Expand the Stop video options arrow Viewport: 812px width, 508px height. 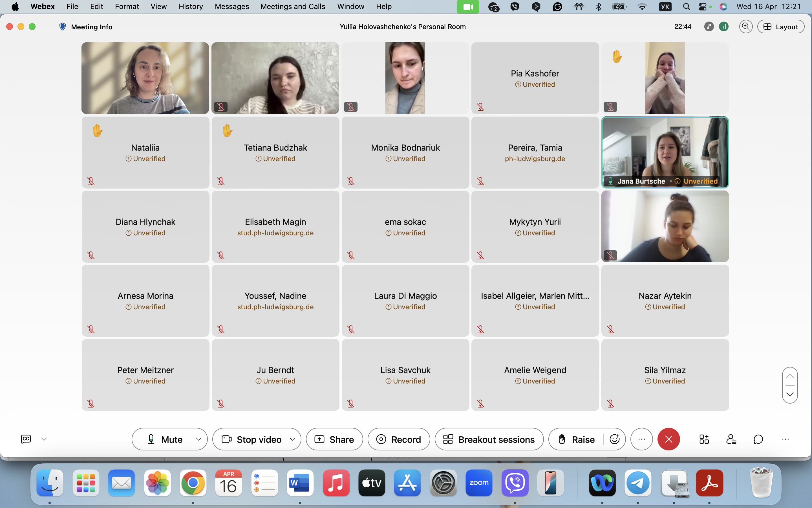tap(292, 439)
